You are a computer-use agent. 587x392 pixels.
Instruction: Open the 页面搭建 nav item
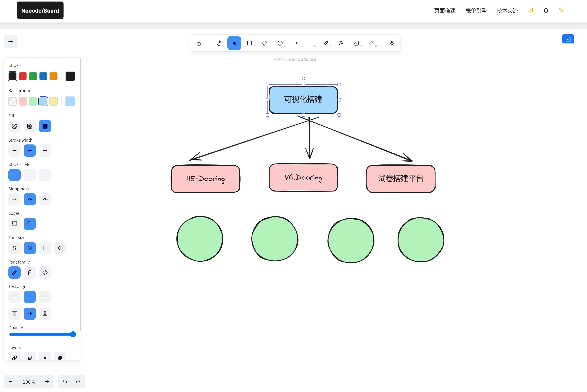tap(445, 10)
